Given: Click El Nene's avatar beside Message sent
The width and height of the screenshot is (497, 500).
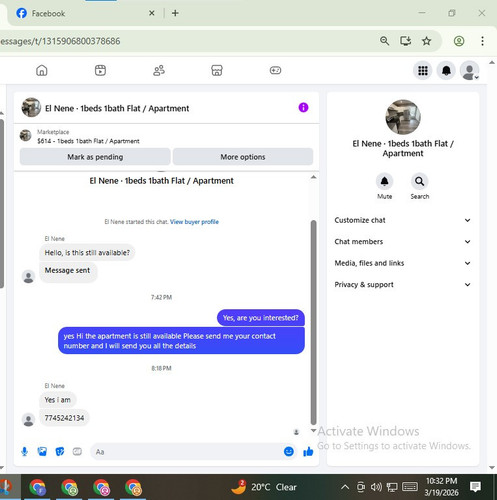Looking at the screenshot, I should [x=29, y=277].
